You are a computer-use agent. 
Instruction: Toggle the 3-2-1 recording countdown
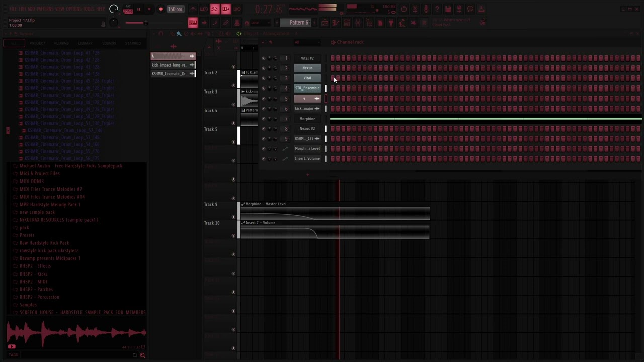215,9
